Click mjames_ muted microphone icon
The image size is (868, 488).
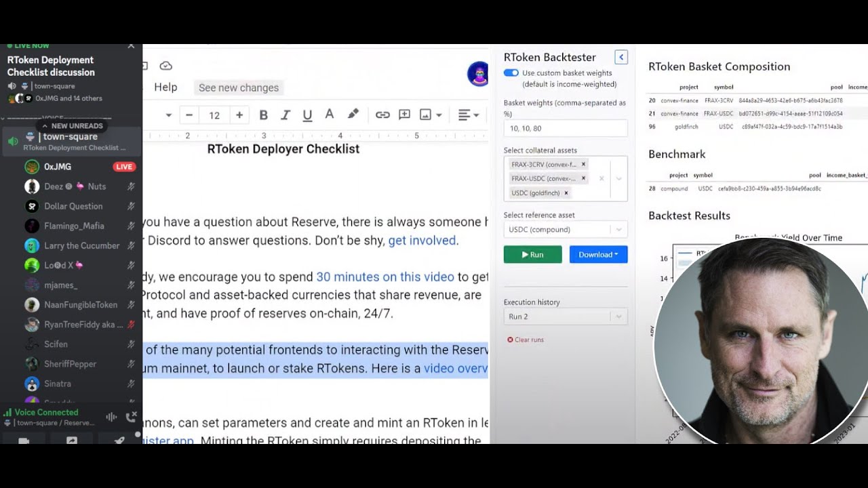point(131,285)
